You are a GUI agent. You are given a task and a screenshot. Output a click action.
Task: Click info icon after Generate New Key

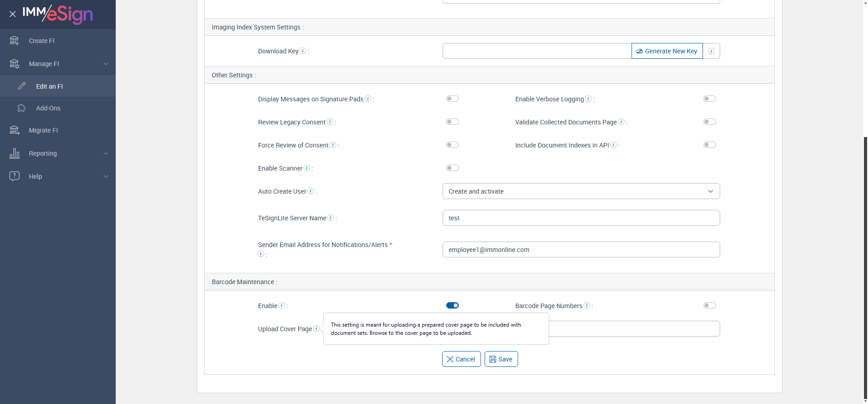click(711, 51)
